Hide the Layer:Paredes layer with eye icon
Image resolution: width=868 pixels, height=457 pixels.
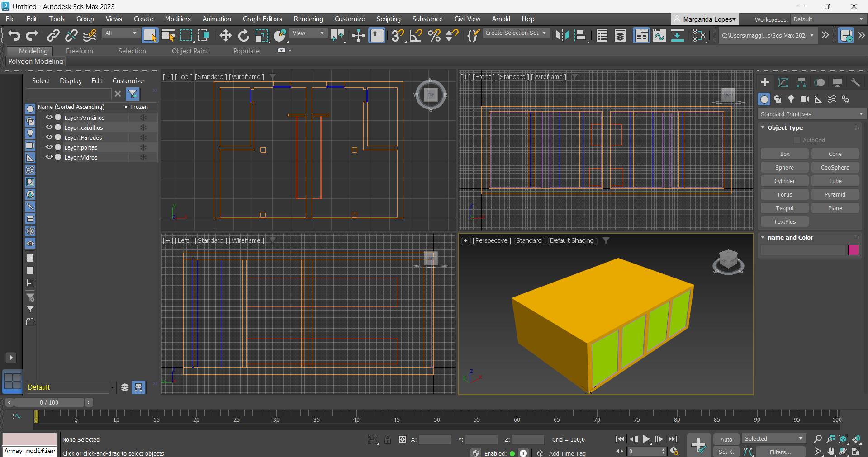click(49, 137)
